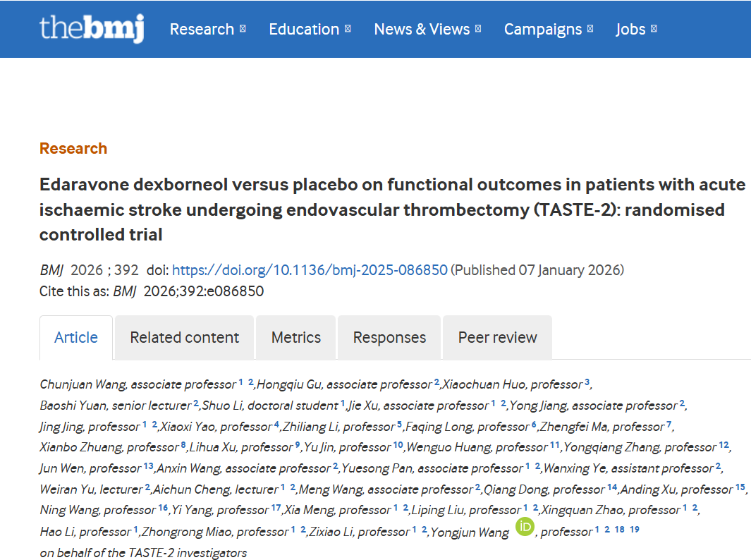751x560 pixels.
Task: Switch to the Metrics tab
Action: [296, 337]
